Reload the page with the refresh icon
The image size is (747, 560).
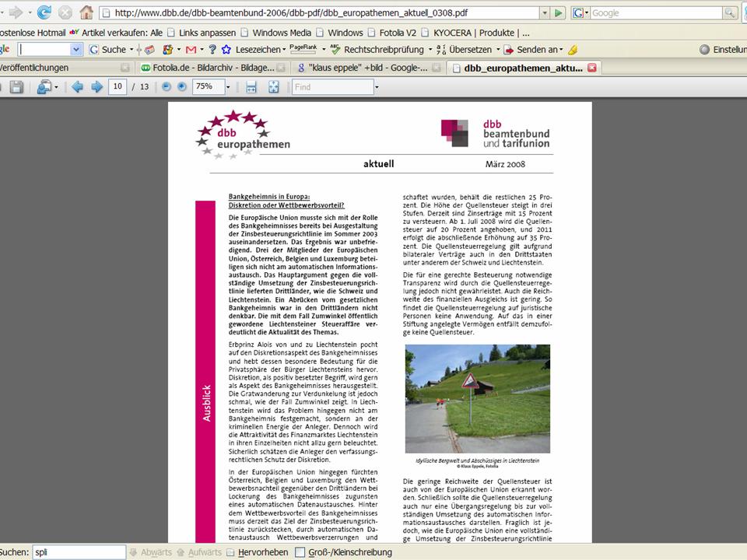(x=44, y=12)
